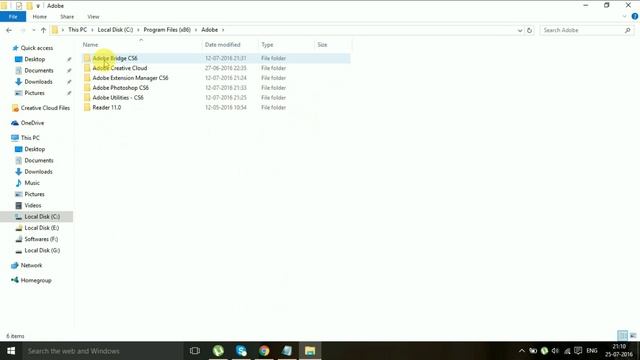Open the View ribbon tab

[93, 17]
